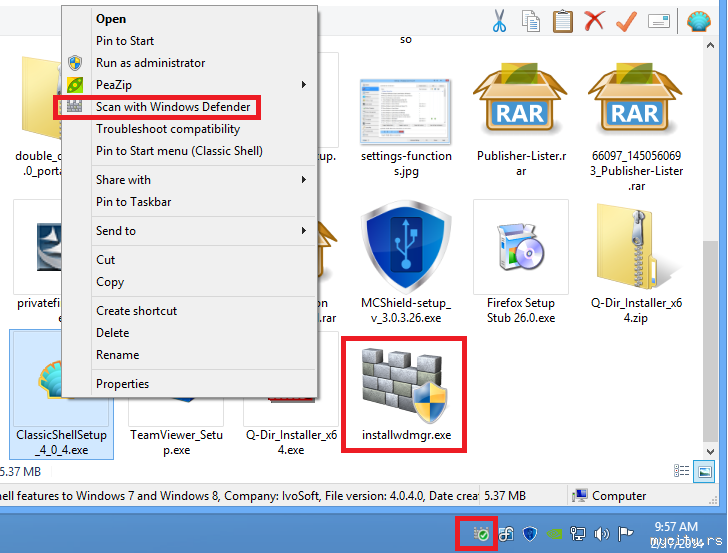This screenshot has width=728, height=553.
Task: Choose Pin to Start menu entry
Action: [x=190, y=41]
